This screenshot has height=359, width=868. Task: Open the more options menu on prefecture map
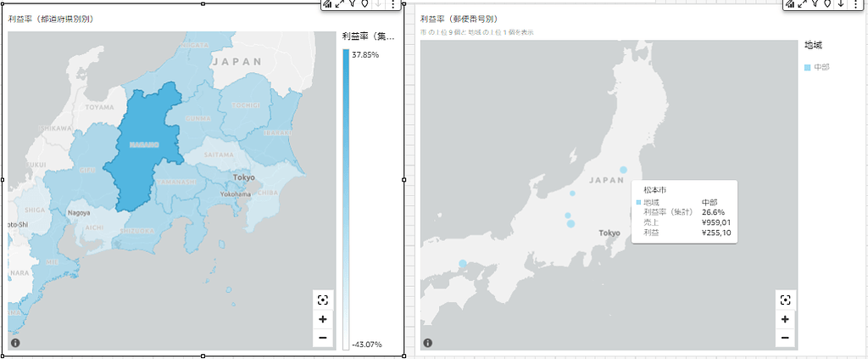coord(392,4)
